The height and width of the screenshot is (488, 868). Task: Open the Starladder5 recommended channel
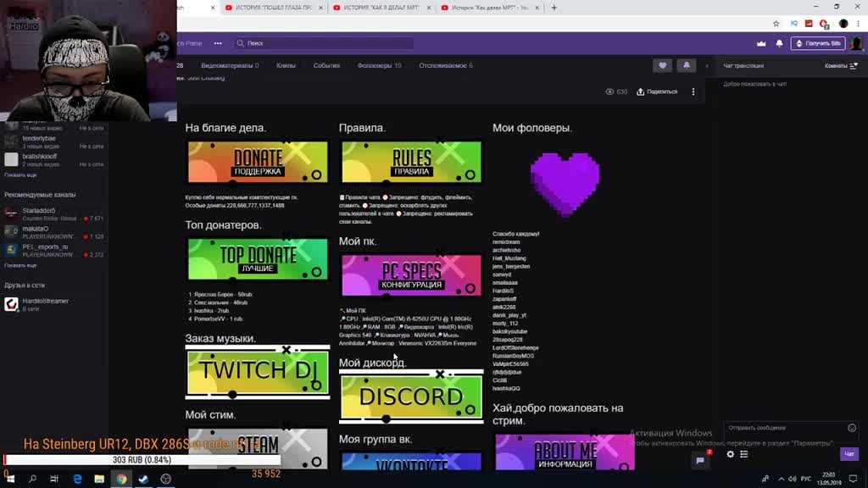coord(53,214)
